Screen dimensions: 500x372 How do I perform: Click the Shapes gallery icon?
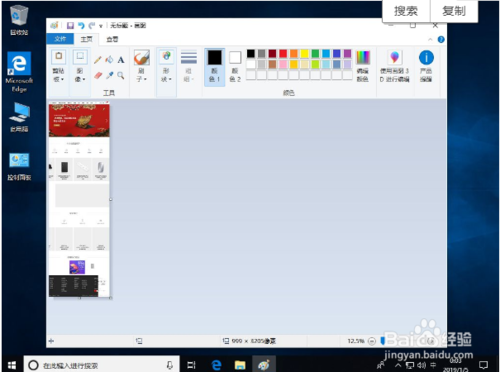point(166,56)
